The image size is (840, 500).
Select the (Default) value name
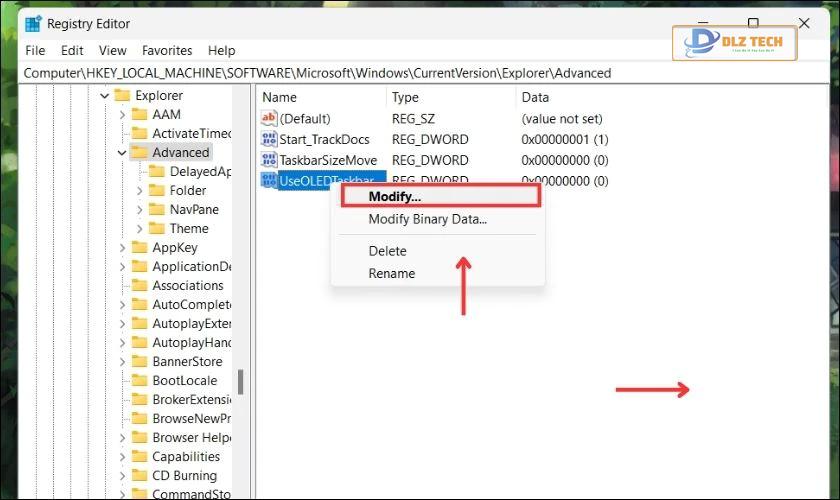pyautogui.click(x=305, y=118)
